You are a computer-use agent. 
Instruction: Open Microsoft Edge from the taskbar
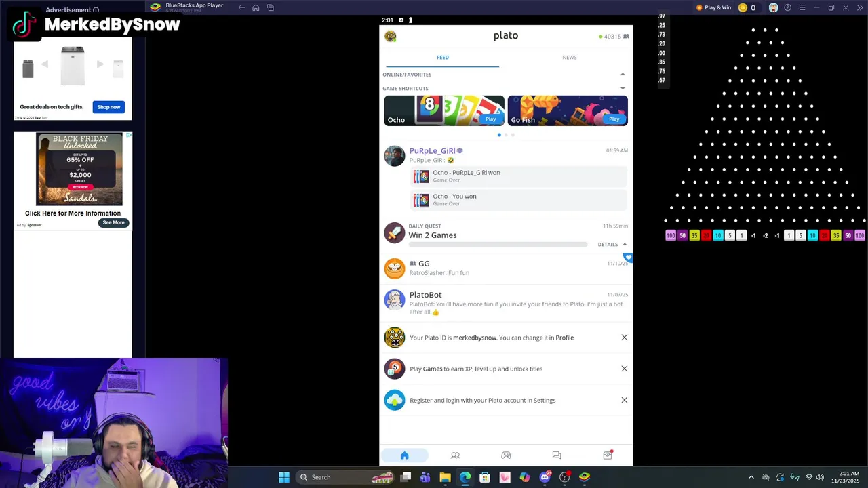(465, 477)
